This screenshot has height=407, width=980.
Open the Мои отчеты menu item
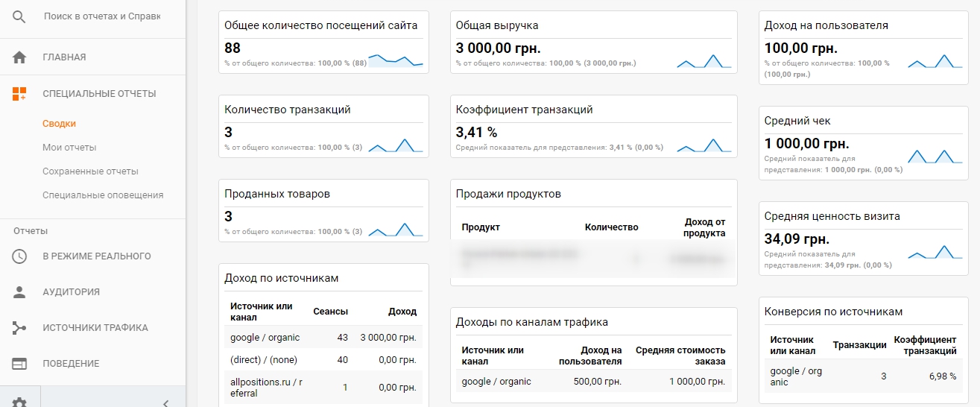[x=69, y=148]
